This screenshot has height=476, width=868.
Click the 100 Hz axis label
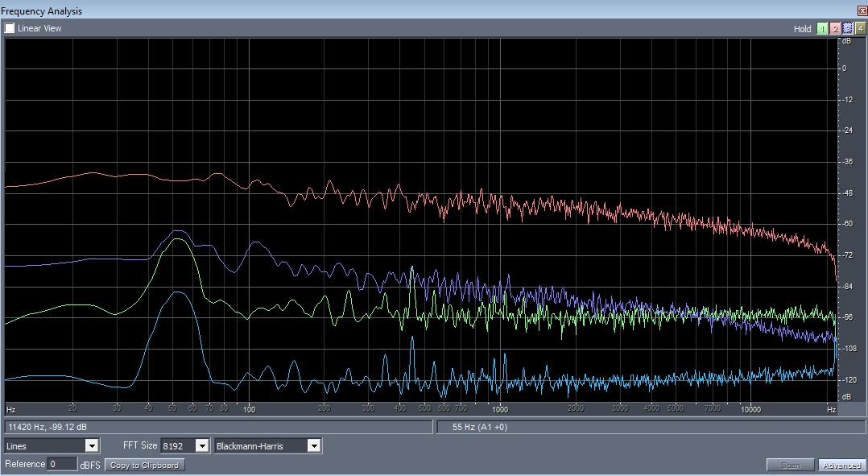point(249,410)
